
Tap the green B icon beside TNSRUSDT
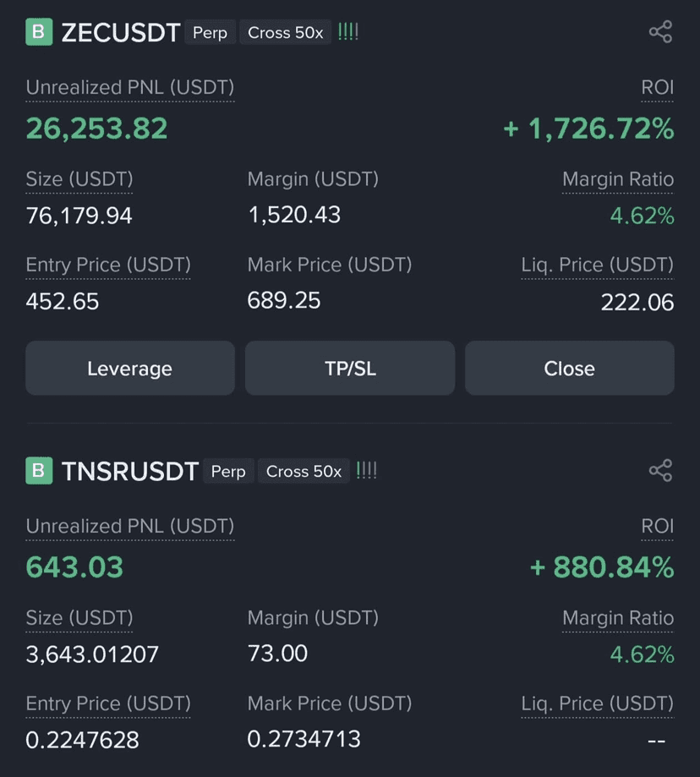click(39, 470)
